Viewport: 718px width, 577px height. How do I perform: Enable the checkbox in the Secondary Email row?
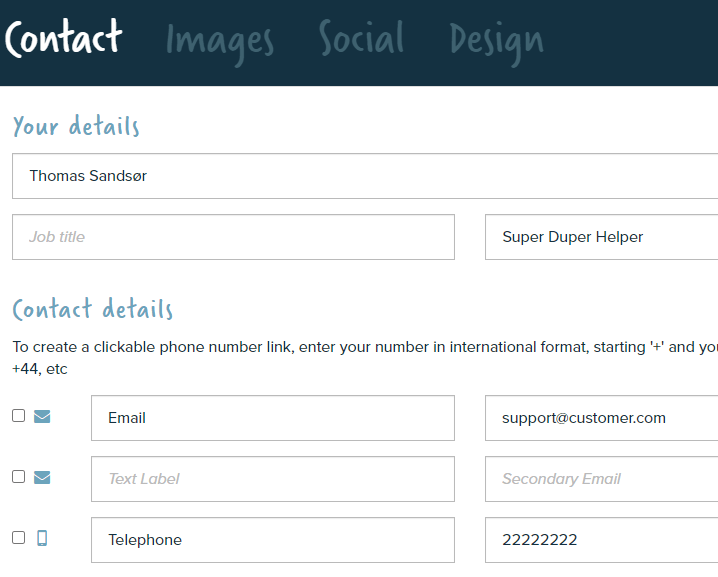[19, 476]
